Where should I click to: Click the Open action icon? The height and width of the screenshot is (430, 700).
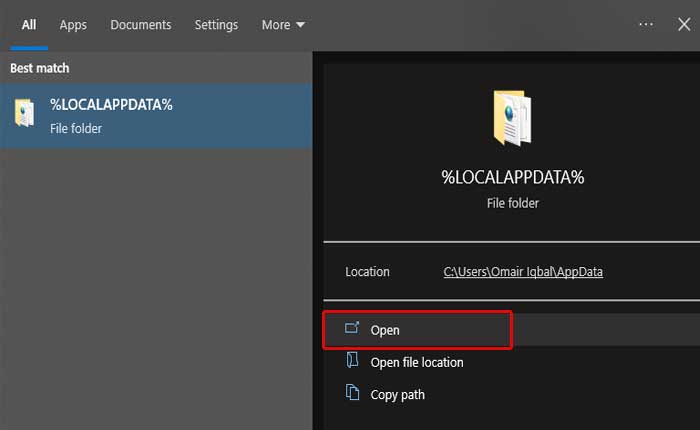351,329
